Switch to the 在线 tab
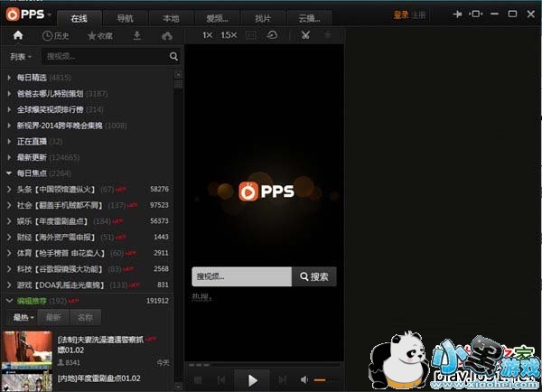 point(79,18)
